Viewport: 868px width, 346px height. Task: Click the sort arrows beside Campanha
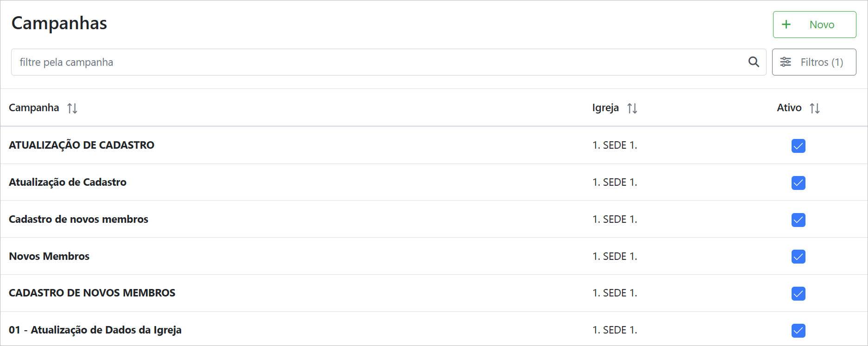click(x=72, y=108)
